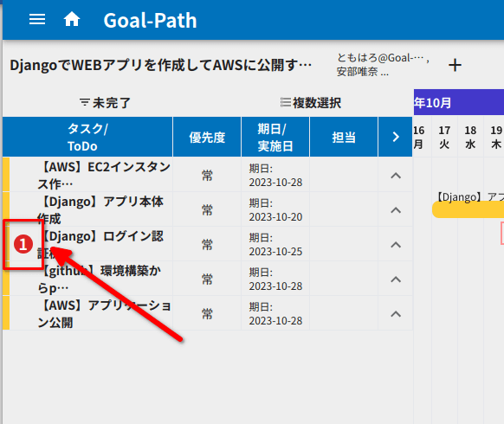Click the 期日/実施日 column header
The width and height of the screenshot is (504, 424).
point(275,137)
